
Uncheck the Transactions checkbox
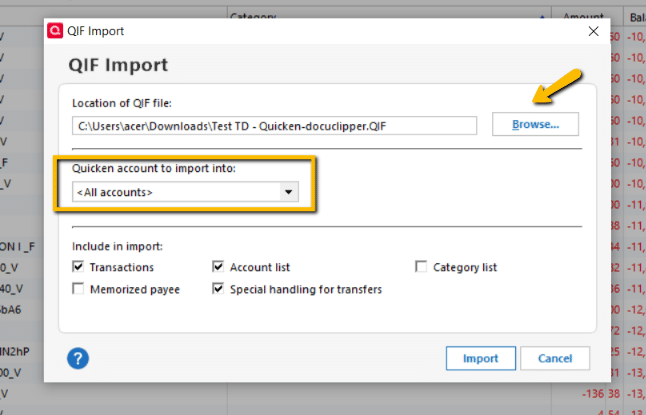pos(78,267)
